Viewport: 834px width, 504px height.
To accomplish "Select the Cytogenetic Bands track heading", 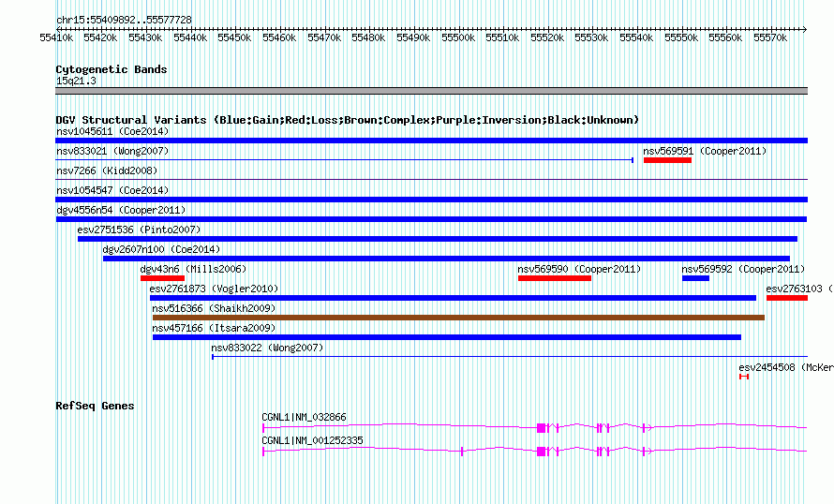I will coord(112,69).
